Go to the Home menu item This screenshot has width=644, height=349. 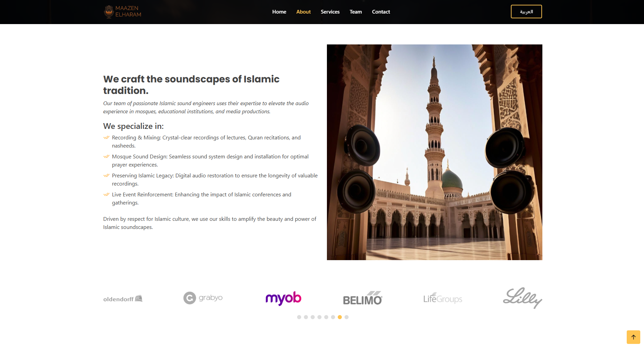tap(279, 12)
